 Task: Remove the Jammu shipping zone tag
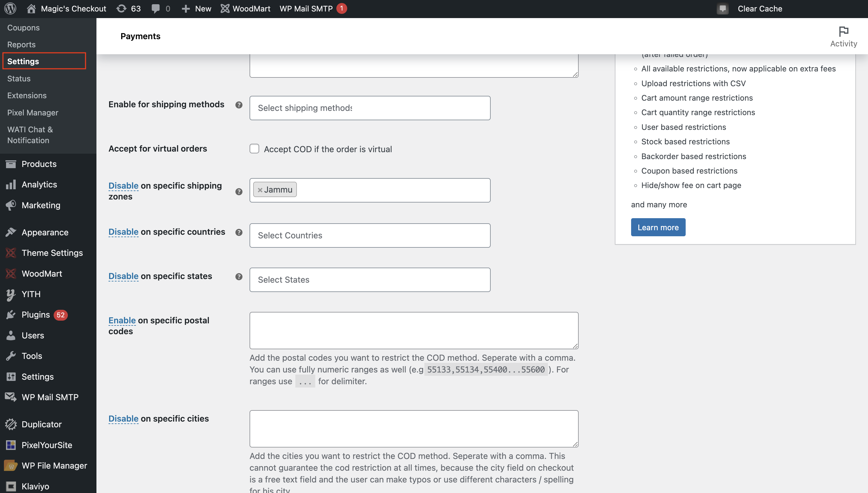[x=260, y=190]
